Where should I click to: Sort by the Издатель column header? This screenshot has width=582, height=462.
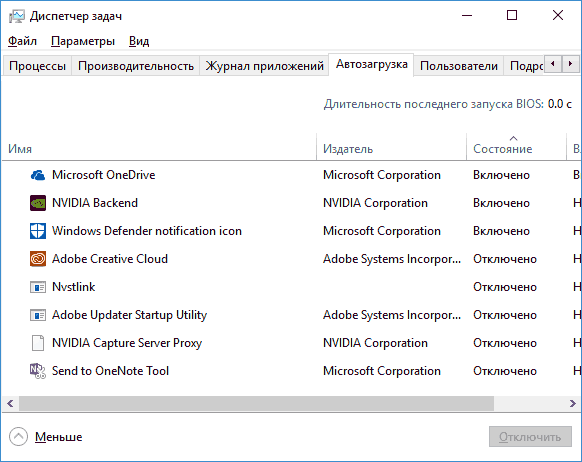391,147
